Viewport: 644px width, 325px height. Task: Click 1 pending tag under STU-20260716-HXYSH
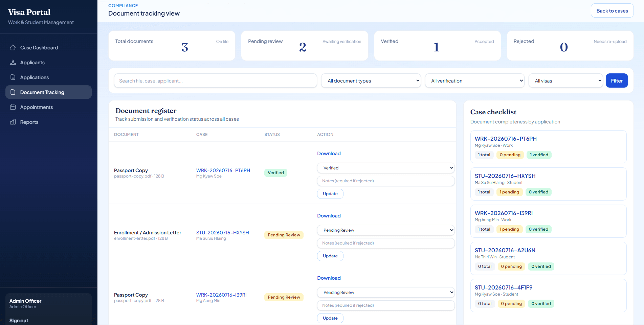click(x=509, y=192)
